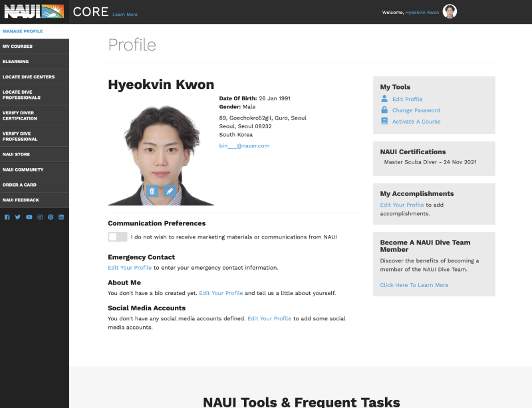This screenshot has width=532, height=408.
Task: Open My Courses in sidebar
Action: point(35,46)
